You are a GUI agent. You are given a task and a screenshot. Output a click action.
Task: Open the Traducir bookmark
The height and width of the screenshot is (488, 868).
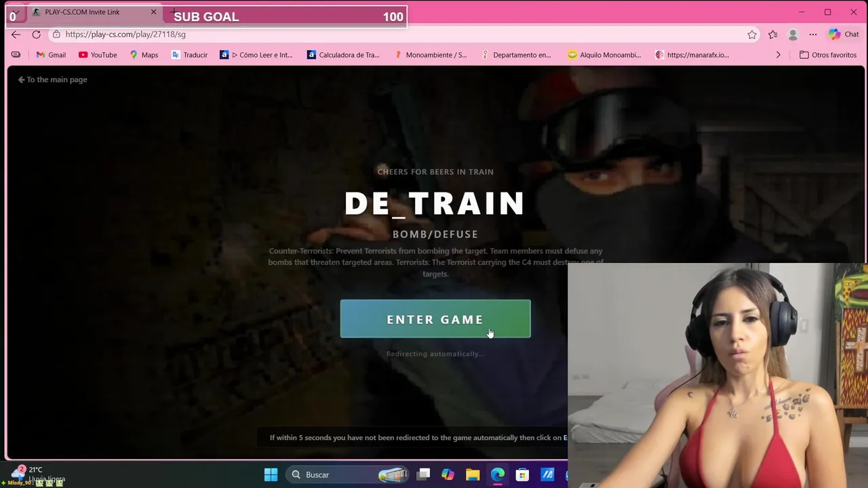point(189,55)
